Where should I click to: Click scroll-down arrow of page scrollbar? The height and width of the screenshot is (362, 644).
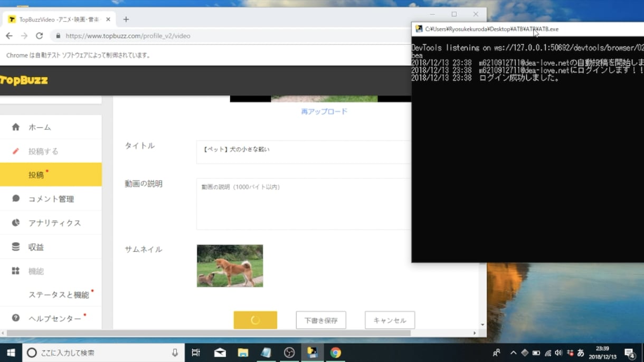click(x=482, y=325)
